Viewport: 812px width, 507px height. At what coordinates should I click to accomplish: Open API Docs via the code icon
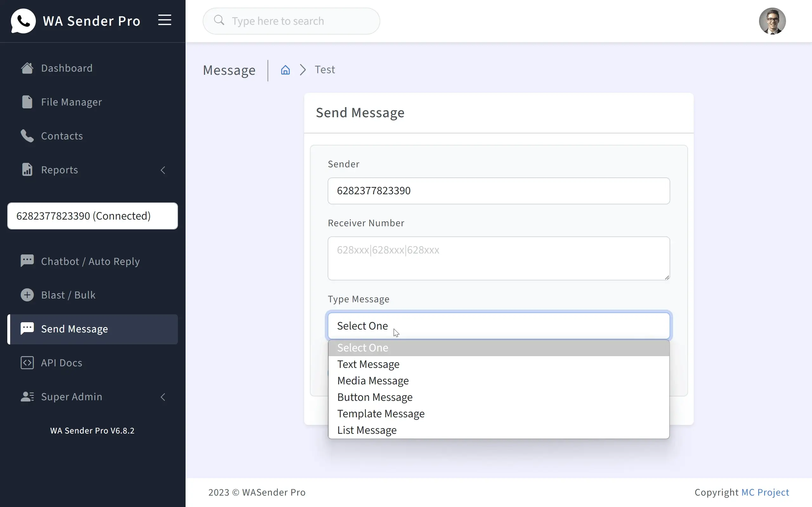click(x=27, y=363)
